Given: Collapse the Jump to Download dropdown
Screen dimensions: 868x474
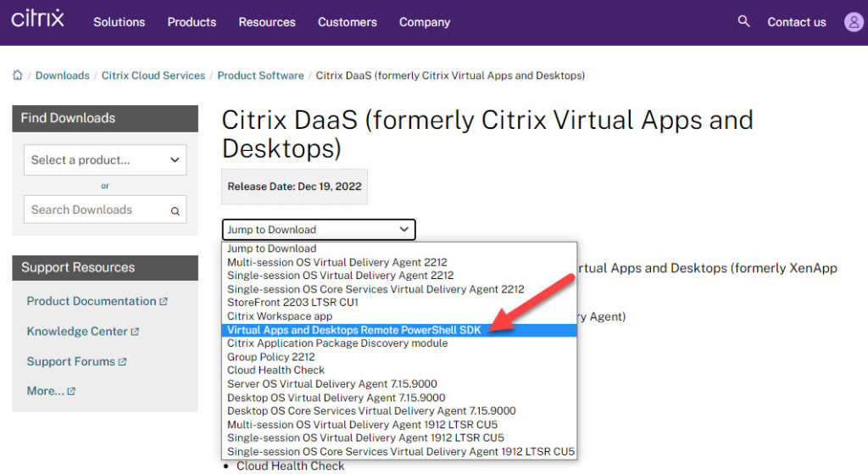Looking at the screenshot, I should point(319,230).
